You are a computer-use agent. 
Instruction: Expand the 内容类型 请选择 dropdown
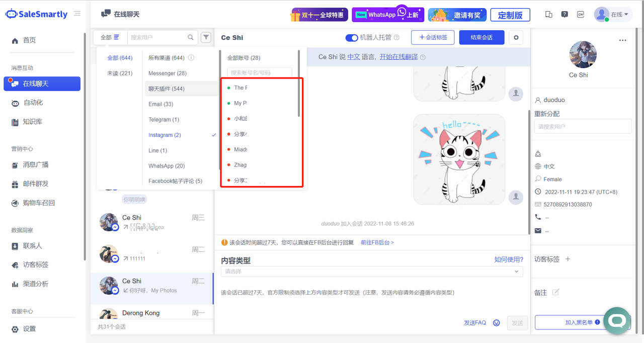click(x=371, y=271)
